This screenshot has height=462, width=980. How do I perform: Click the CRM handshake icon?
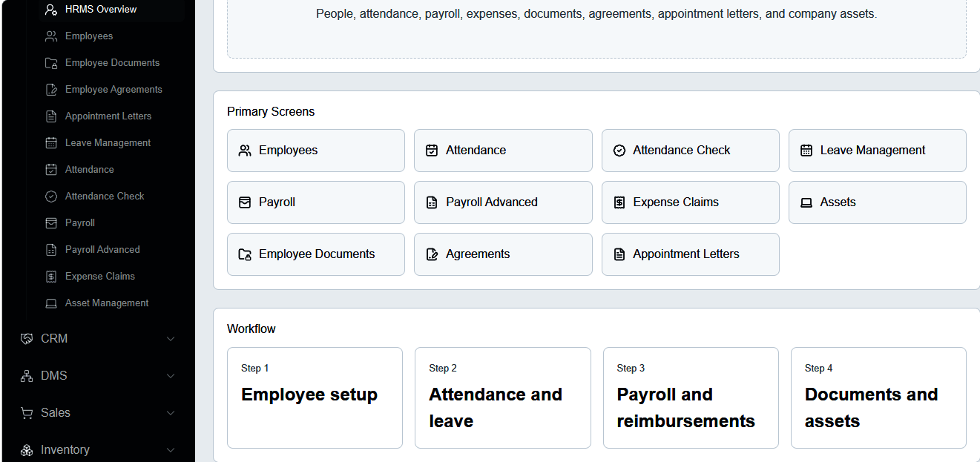[27, 339]
